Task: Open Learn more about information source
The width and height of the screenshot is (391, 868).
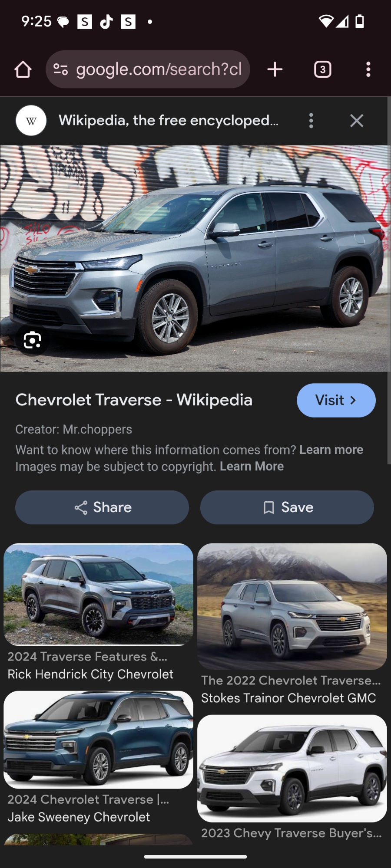Action: click(x=331, y=450)
